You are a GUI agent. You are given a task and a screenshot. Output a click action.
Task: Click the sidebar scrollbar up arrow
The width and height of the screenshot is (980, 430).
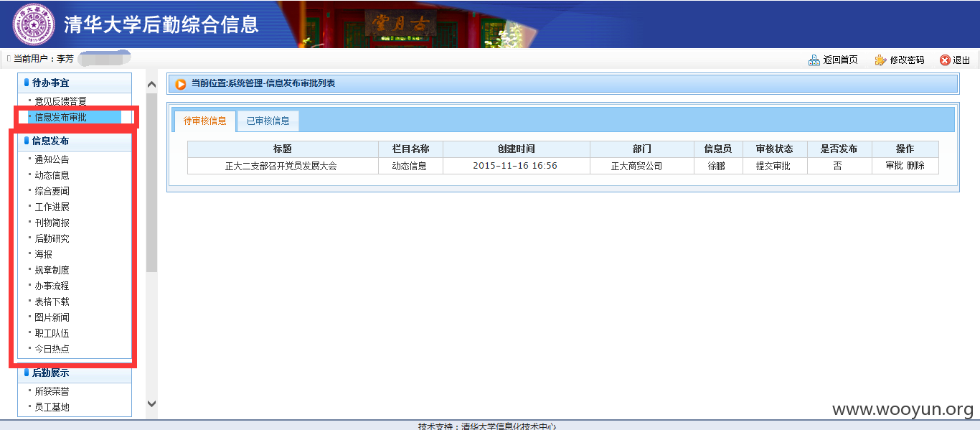click(151, 85)
